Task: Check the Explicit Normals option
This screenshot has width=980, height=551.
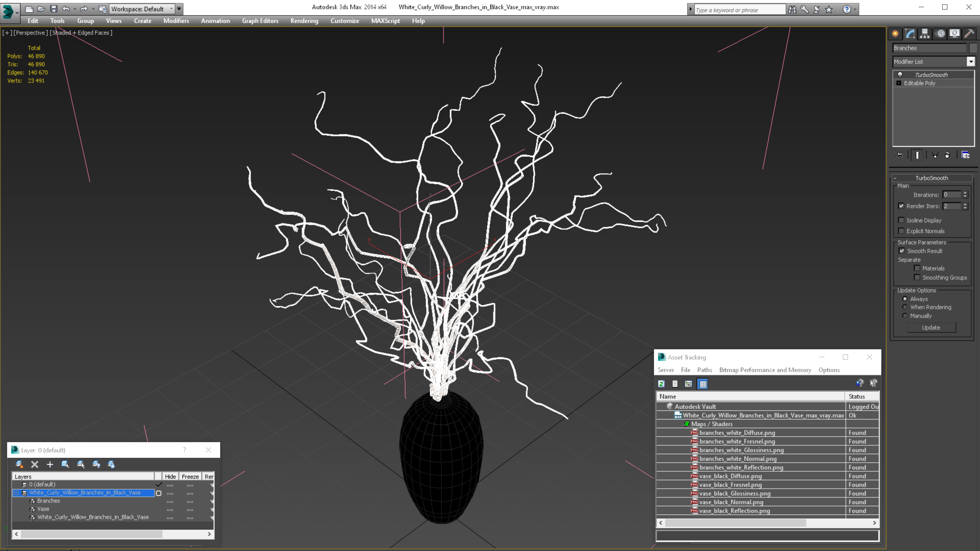Action: (901, 231)
